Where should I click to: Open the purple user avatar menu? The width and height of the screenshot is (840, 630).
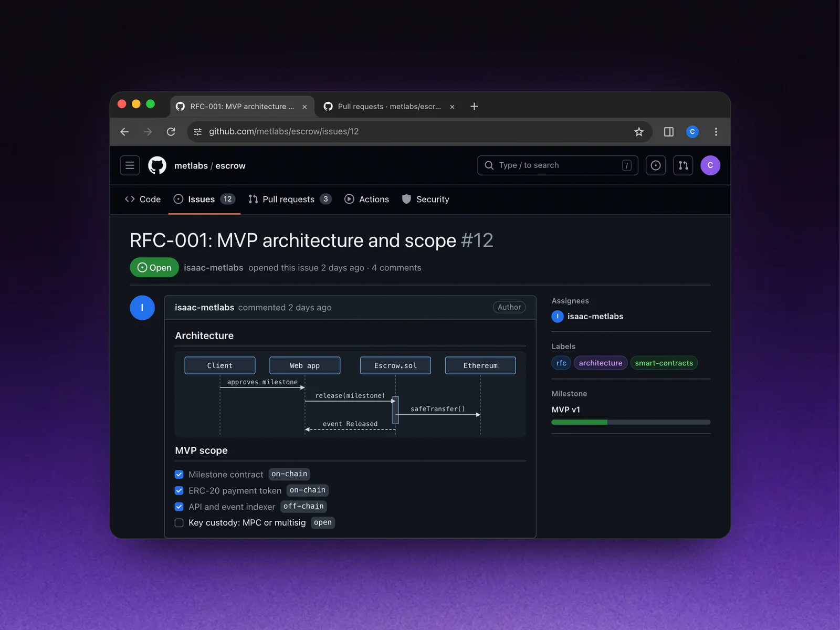(710, 165)
